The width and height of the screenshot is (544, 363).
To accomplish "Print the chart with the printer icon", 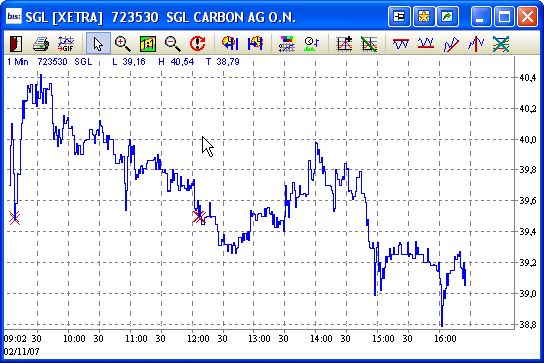I will (41, 44).
